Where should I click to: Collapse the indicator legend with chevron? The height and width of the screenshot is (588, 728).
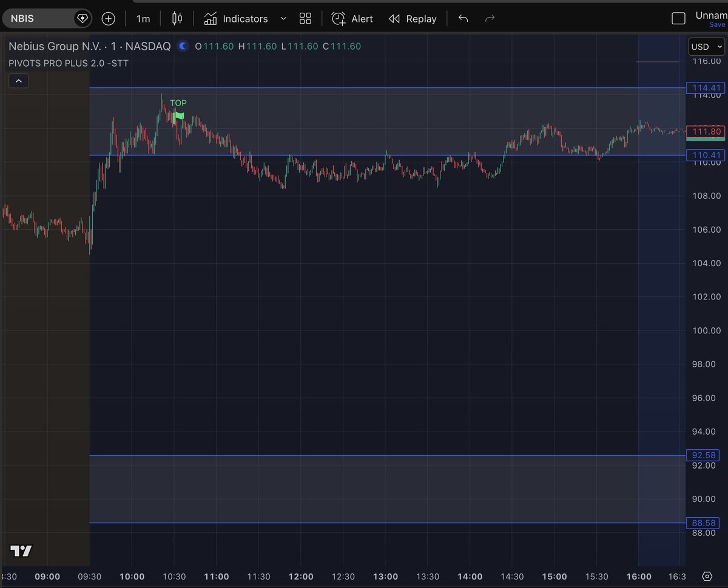[x=18, y=81]
